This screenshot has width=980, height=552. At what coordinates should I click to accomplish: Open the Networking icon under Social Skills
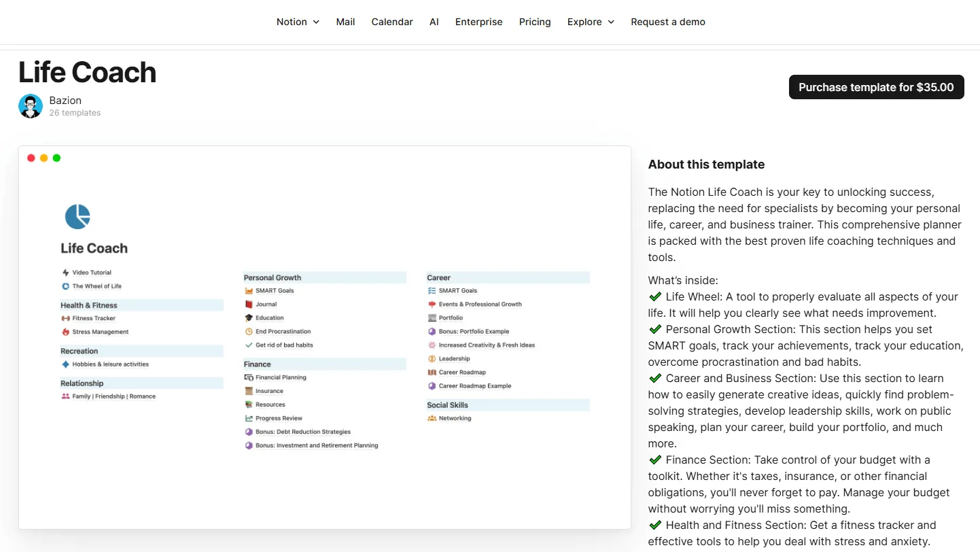coord(432,418)
